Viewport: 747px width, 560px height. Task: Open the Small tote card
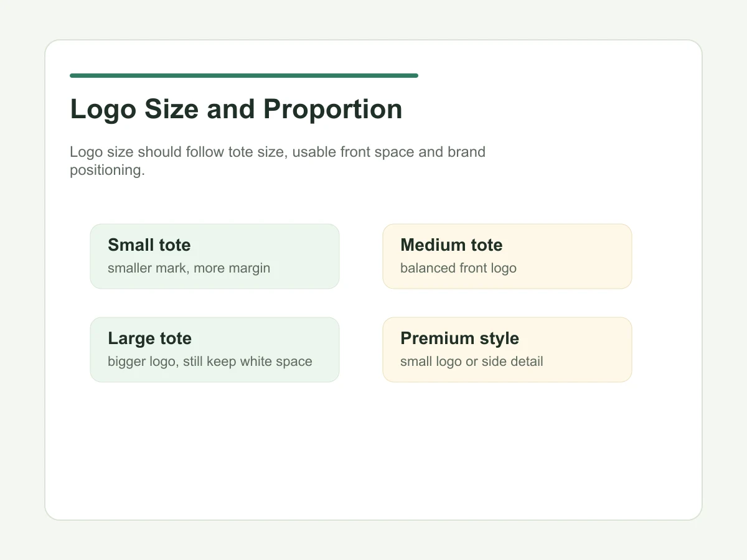click(215, 256)
